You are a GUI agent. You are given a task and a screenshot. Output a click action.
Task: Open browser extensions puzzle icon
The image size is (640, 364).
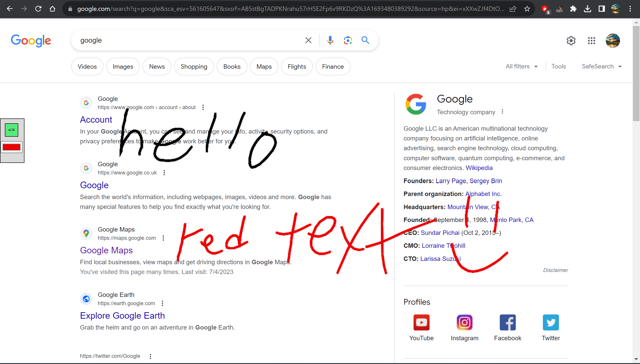pos(573,9)
